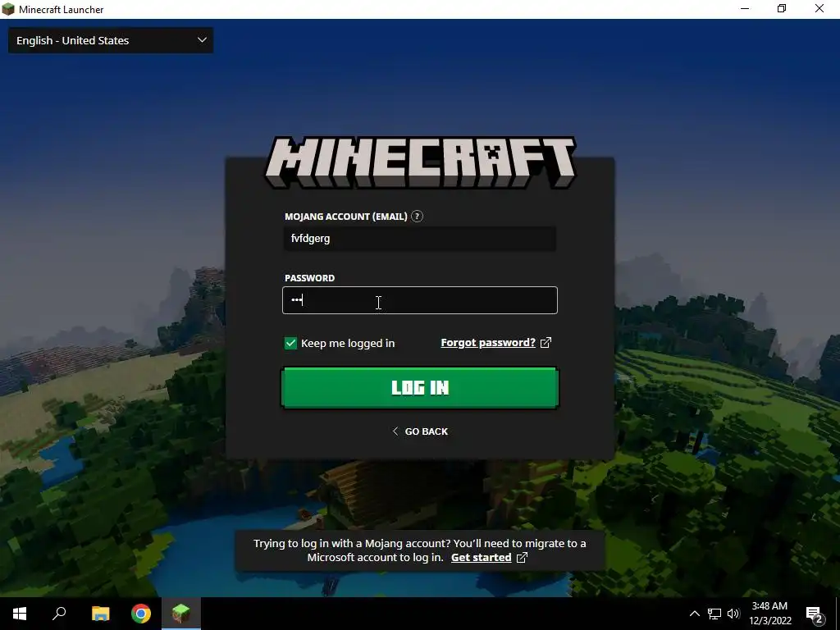Follow the Get started migration link

coord(481,558)
